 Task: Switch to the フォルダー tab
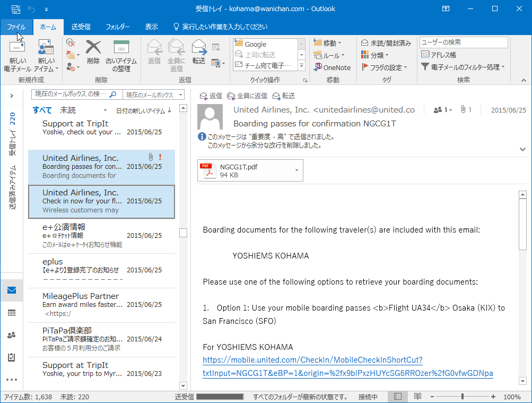coord(117,27)
